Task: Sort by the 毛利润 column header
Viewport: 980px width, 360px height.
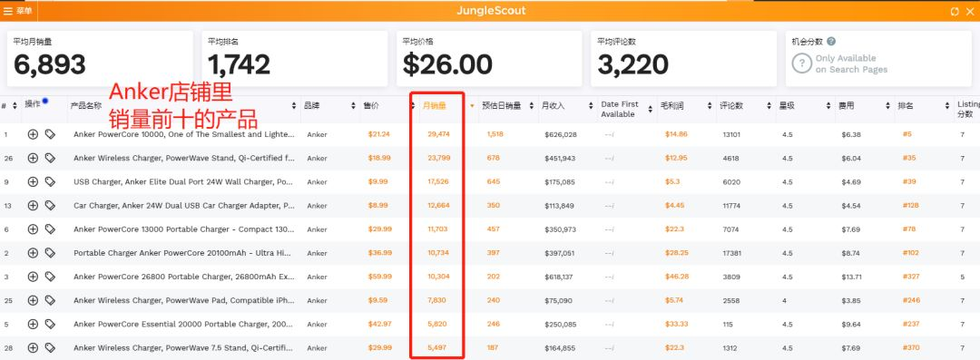Action: tap(671, 106)
